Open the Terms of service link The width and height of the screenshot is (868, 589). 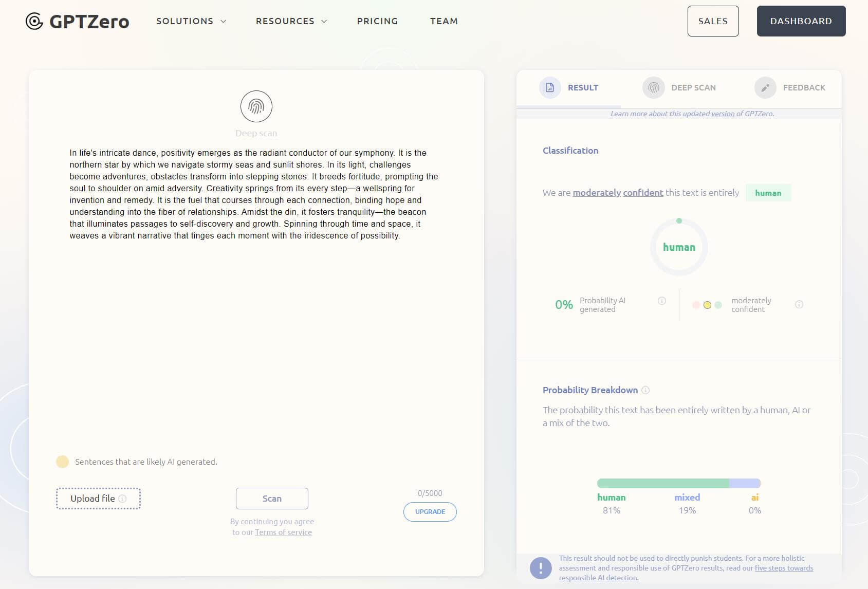(283, 532)
